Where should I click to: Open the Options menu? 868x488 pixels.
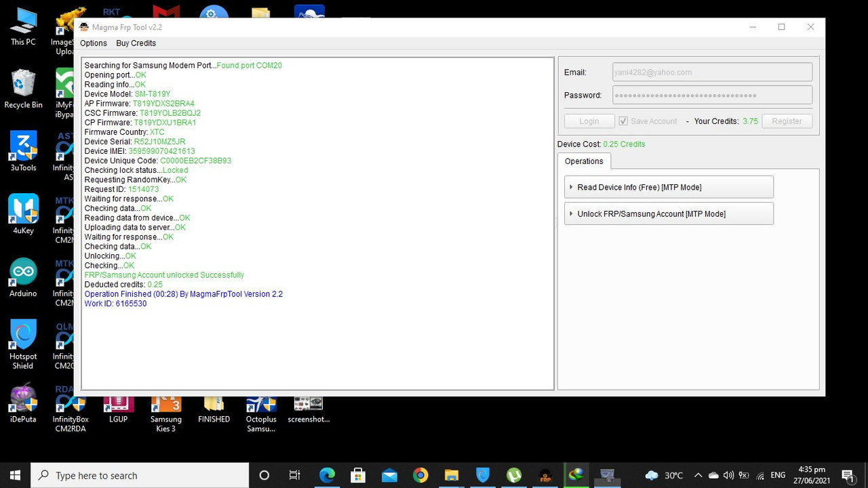[94, 43]
